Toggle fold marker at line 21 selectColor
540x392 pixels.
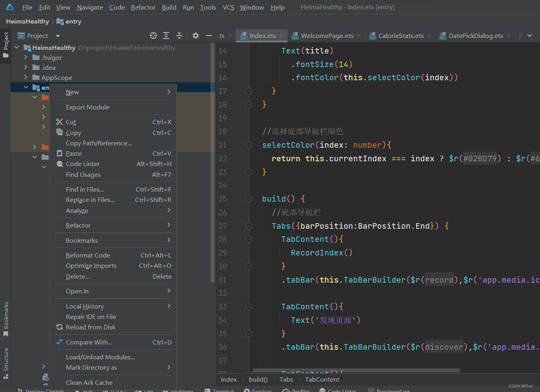click(249, 145)
